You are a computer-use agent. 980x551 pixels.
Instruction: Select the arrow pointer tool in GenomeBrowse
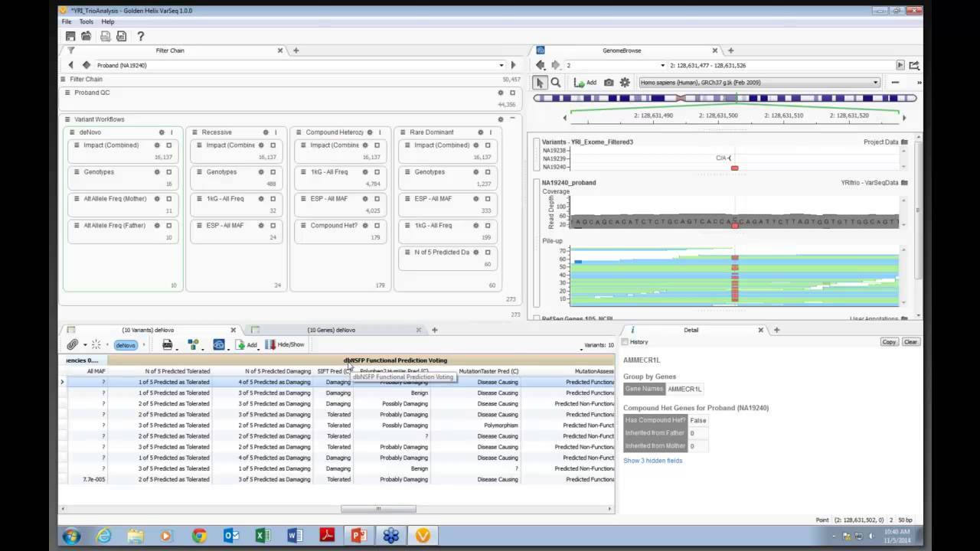tap(540, 83)
